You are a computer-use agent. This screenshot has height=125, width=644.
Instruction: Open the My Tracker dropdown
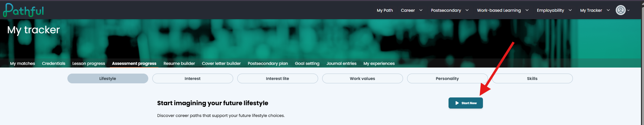[x=595, y=10]
